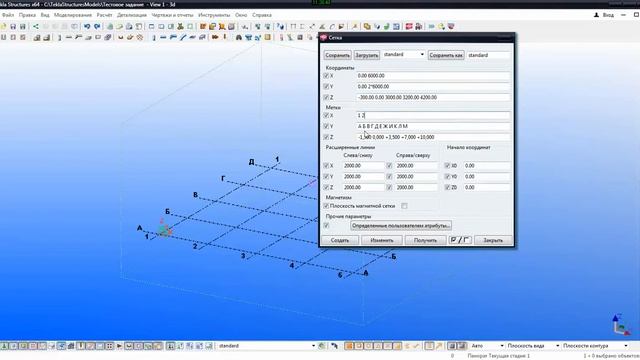Viewport: 640px width, 360px height.
Task: Click the green and yellow icon near top toolbar end
Action: click(x=441, y=27)
